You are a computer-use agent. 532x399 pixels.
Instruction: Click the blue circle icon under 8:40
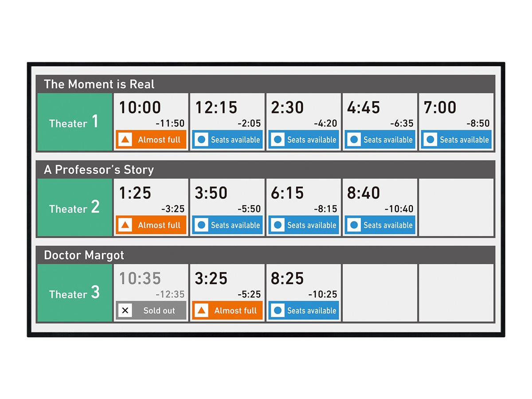click(354, 225)
